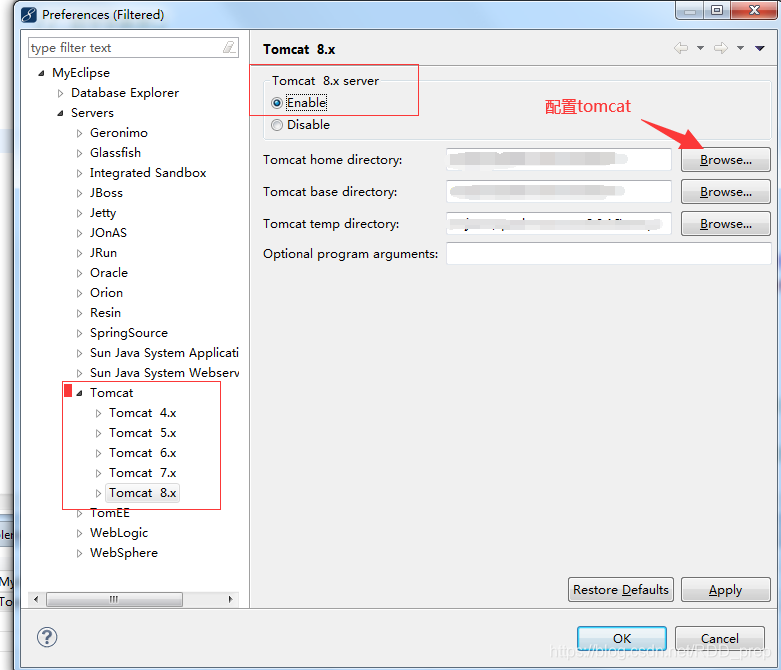Click the Tomcat temp directory field
This screenshot has height=670, width=781.
[x=559, y=223]
